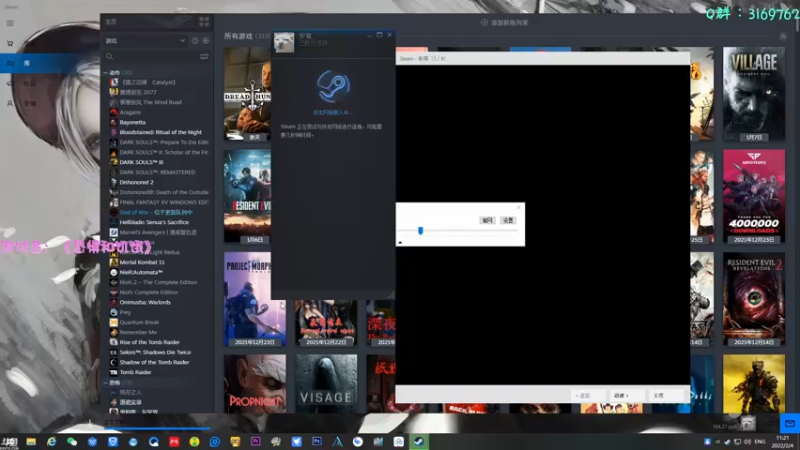Select Dishonored 2 in the game list
800x450 pixels.
point(136,182)
